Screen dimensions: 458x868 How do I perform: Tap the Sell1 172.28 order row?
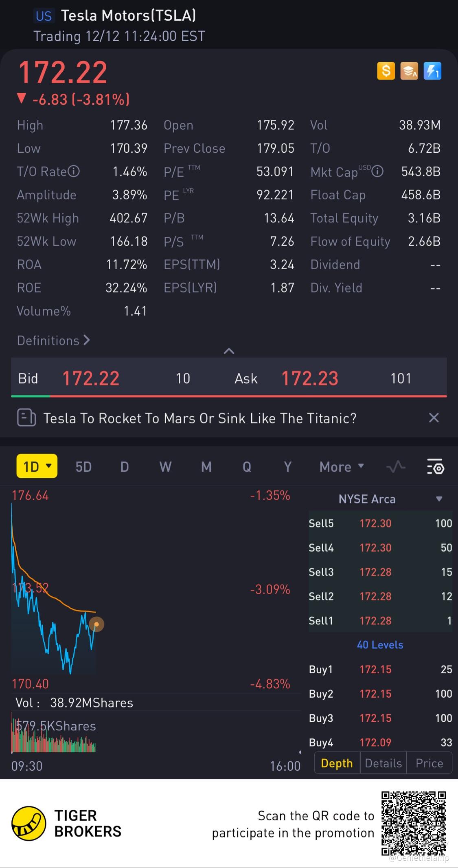(x=380, y=621)
